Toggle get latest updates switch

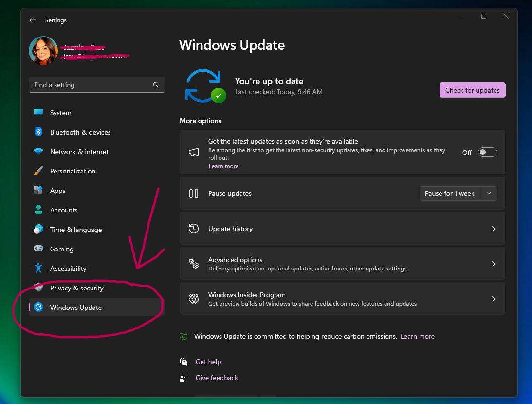488,152
